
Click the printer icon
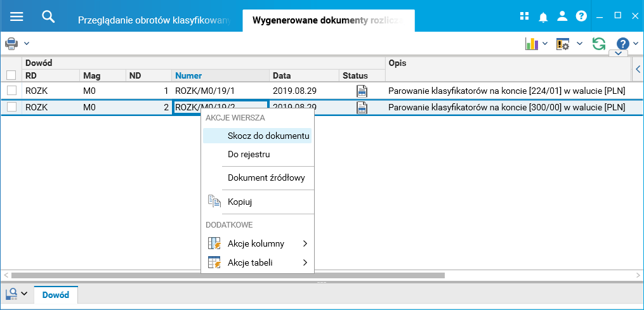point(11,44)
